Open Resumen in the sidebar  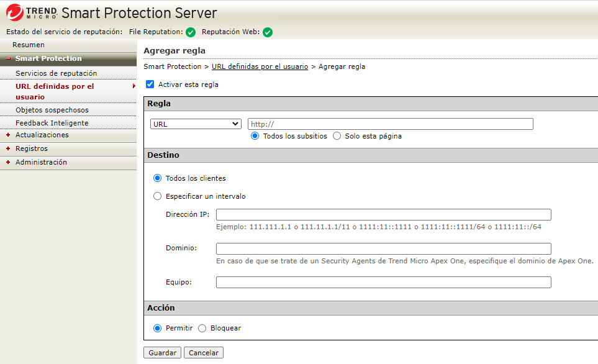[x=29, y=45]
